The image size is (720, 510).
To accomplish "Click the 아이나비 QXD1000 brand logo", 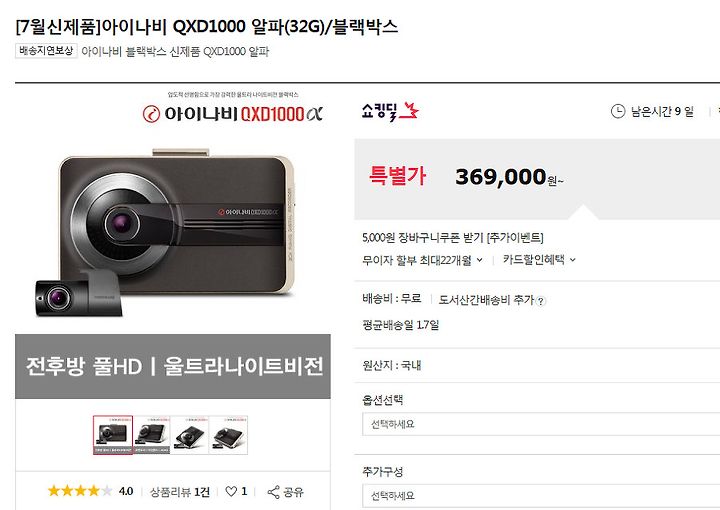I will 232,114.
